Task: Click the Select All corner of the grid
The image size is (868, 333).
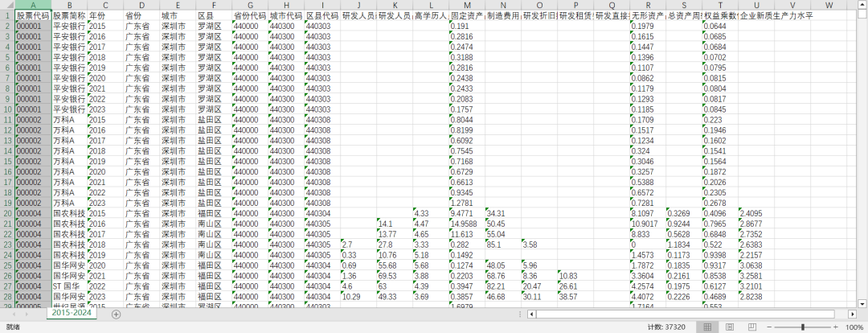Action: [7, 5]
